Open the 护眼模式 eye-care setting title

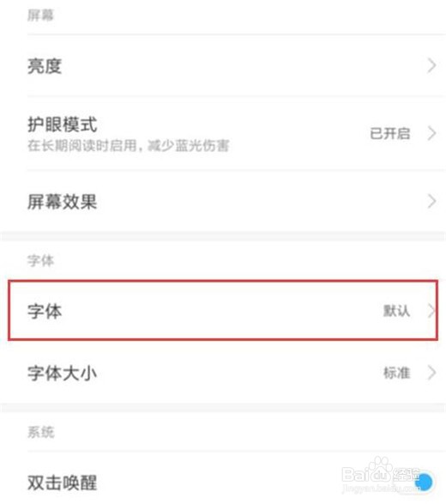coord(62,124)
